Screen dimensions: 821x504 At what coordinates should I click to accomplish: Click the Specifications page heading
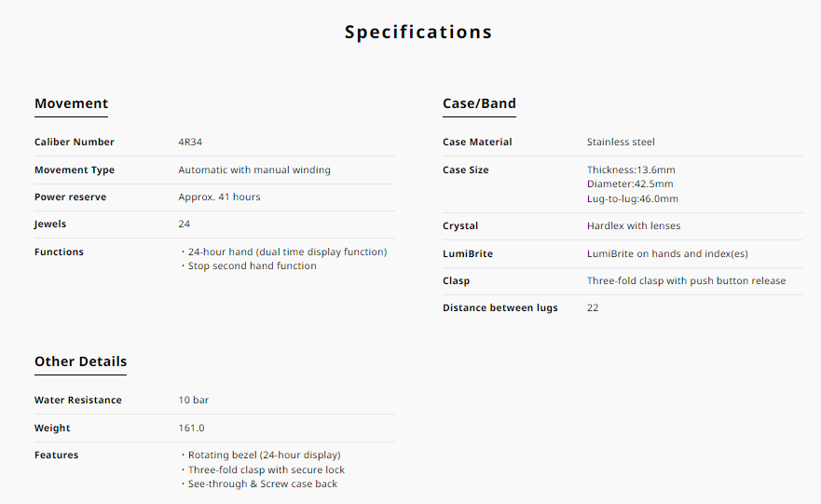tap(417, 32)
